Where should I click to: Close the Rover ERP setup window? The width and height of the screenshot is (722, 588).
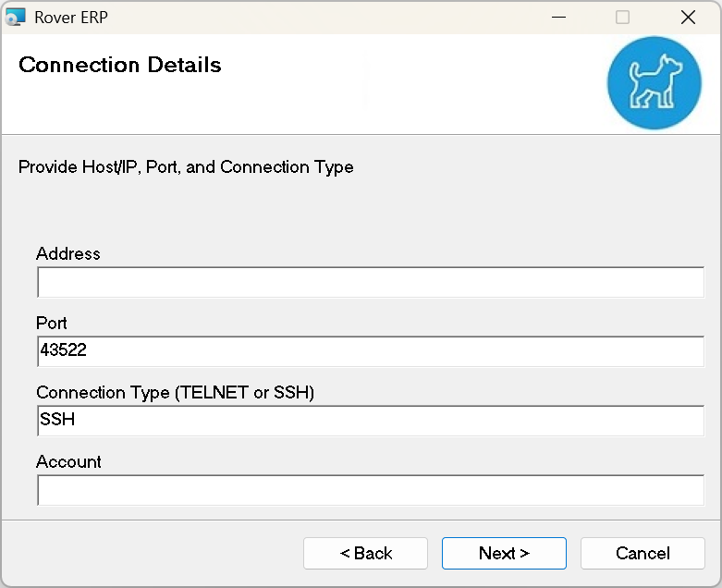coord(688,17)
